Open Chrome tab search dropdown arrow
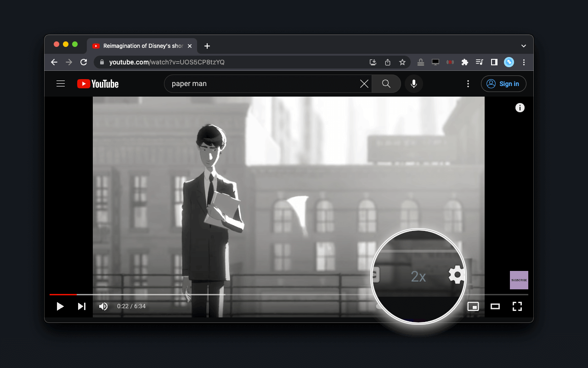The height and width of the screenshot is (368, 588). [x=524, y=46]
